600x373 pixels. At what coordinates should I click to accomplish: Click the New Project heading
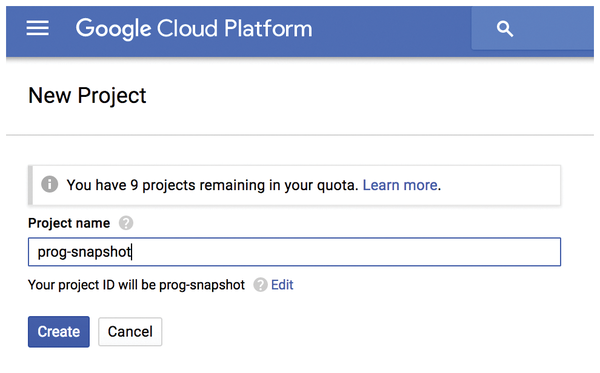[x=87, y=96]
